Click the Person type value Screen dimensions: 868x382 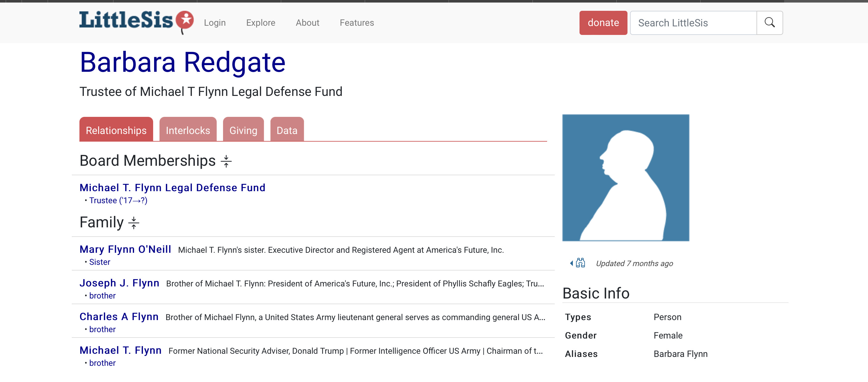[x=667, y=317]
